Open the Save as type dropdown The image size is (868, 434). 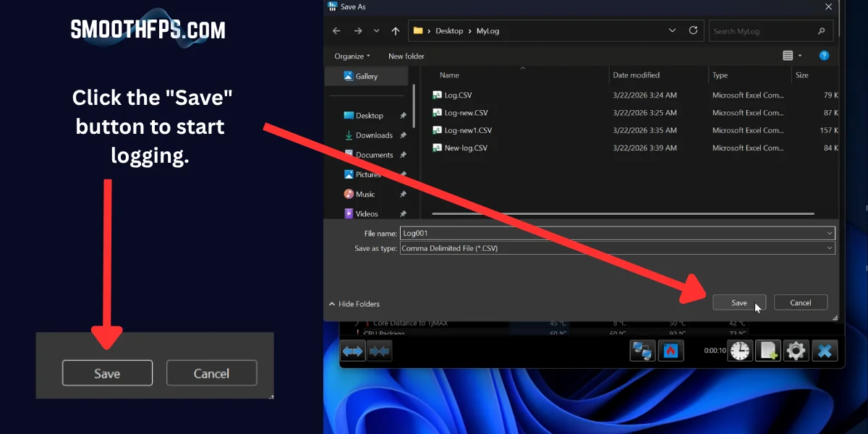[617, 248]
